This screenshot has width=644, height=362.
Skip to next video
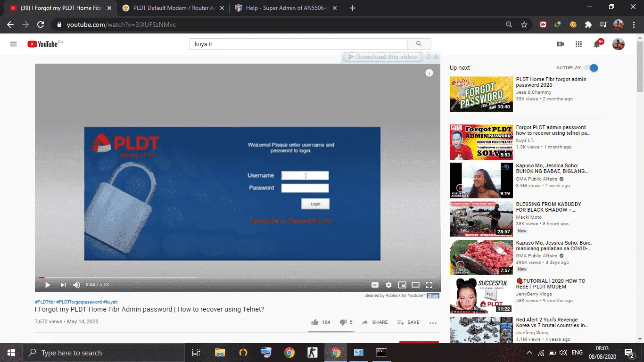click(x=63, y=285)
